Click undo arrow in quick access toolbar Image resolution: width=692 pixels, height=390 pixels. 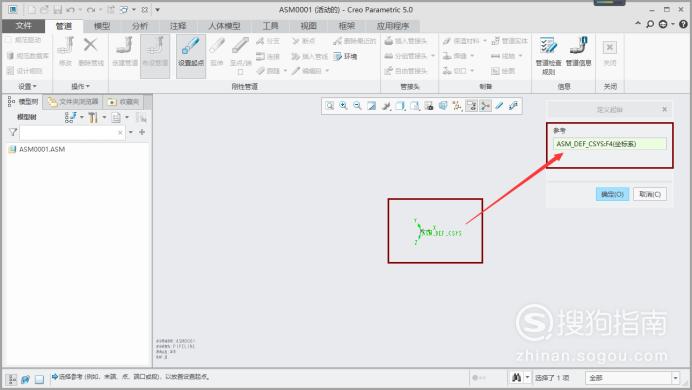pos(71,9)
